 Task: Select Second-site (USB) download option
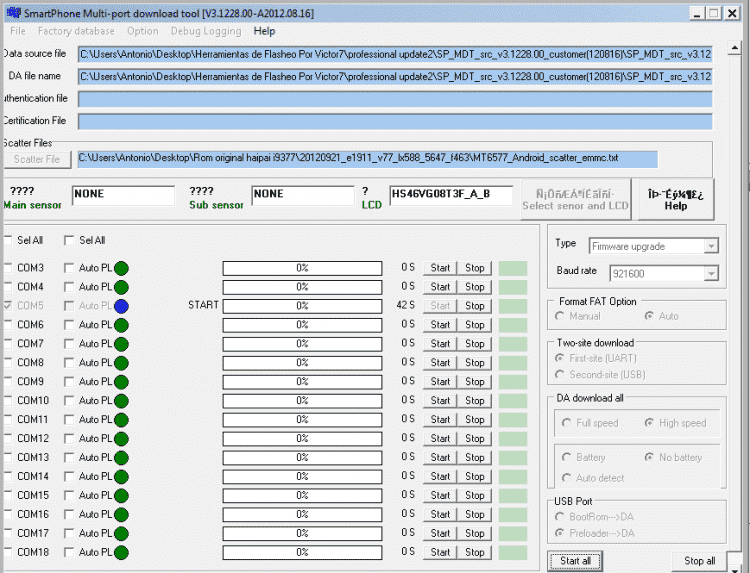coord(559,375)
